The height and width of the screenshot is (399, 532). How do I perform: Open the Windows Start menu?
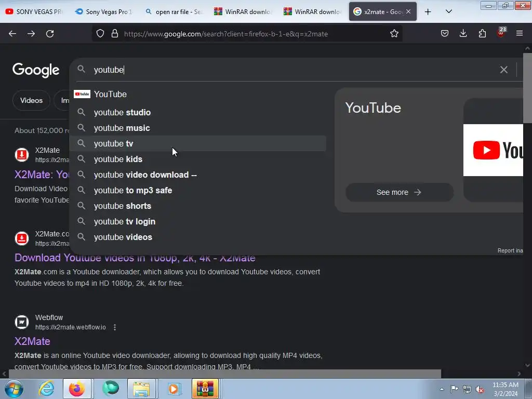click(14, 389)
